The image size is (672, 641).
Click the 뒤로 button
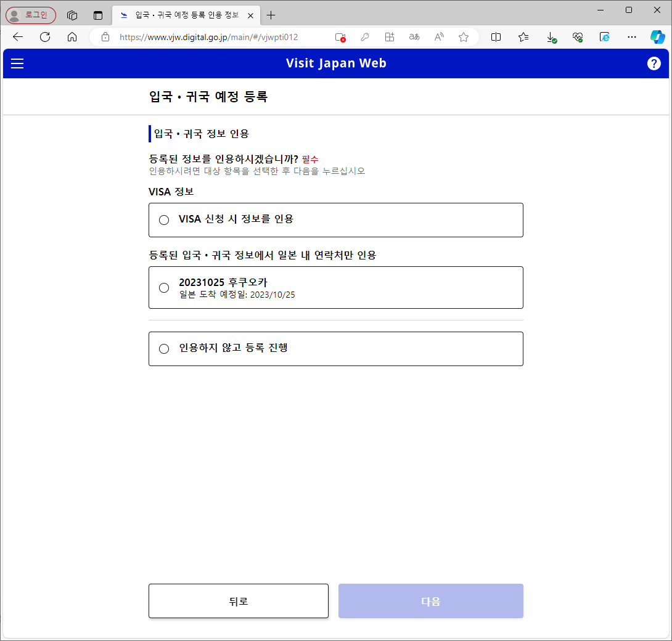(x=239, y=601)
